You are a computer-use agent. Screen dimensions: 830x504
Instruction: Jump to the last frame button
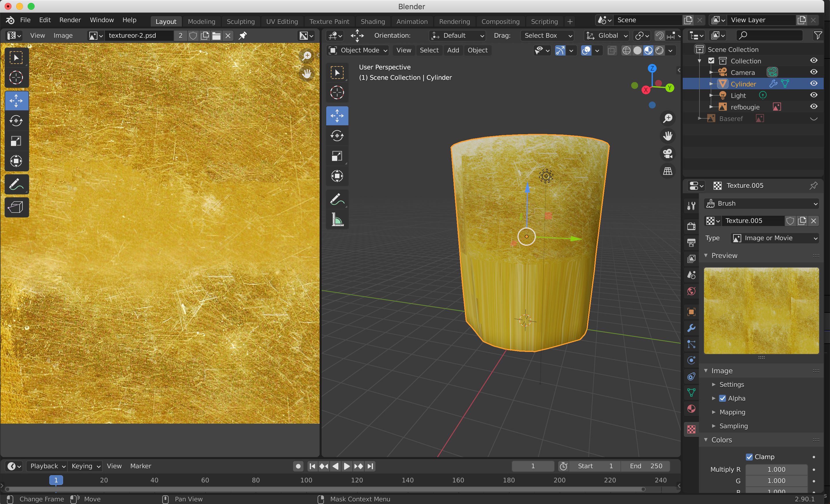370,466
